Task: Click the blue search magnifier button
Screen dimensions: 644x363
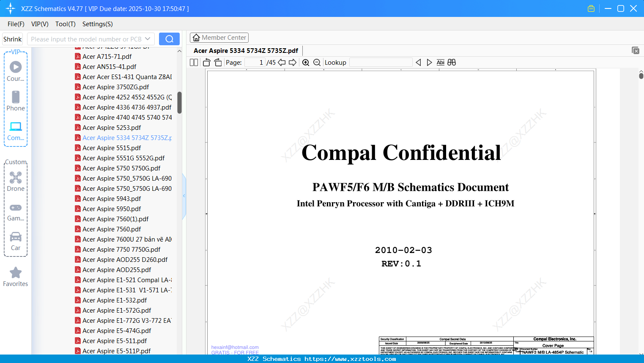Action: 169,39
